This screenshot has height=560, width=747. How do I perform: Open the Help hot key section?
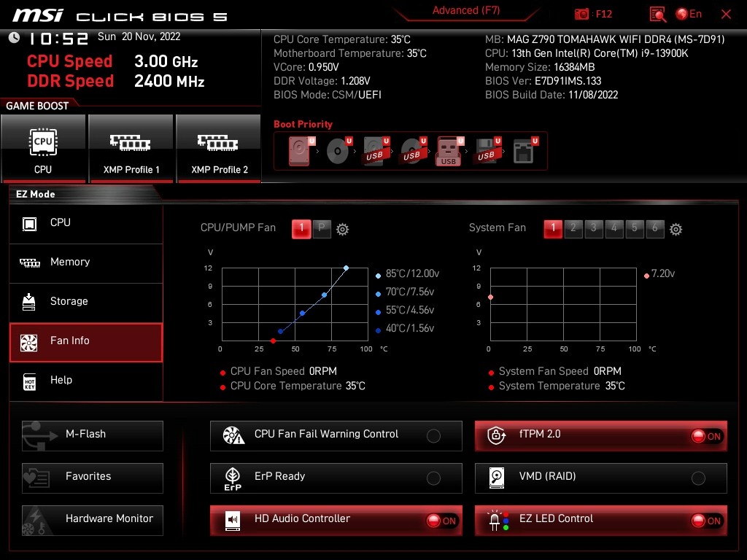tap(86, 381)
